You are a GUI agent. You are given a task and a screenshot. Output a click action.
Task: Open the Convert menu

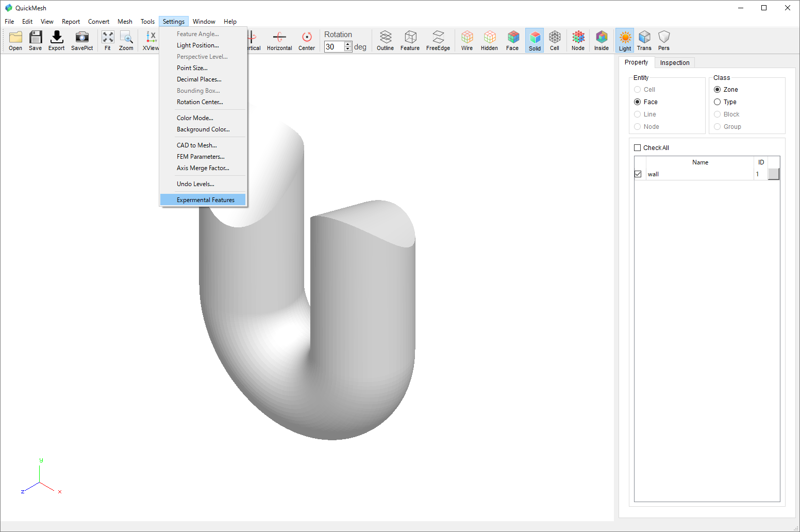[98, 22]
